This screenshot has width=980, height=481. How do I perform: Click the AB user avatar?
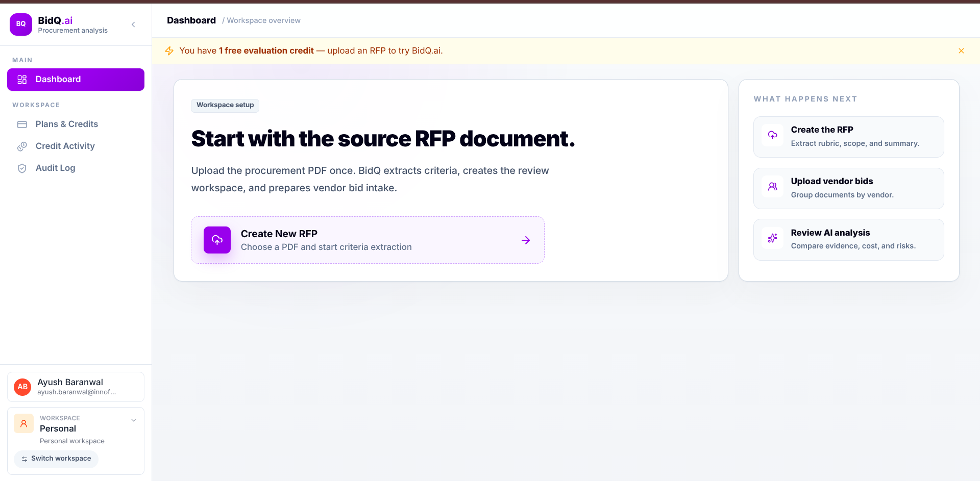pos(22,387)
